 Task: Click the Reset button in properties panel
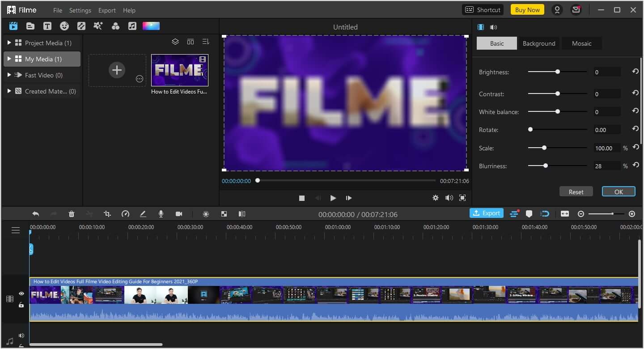(576, 192)
